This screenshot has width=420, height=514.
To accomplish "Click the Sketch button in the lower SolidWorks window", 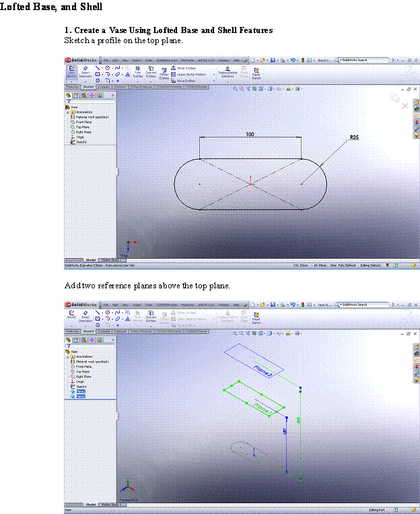I will point(71,314).
